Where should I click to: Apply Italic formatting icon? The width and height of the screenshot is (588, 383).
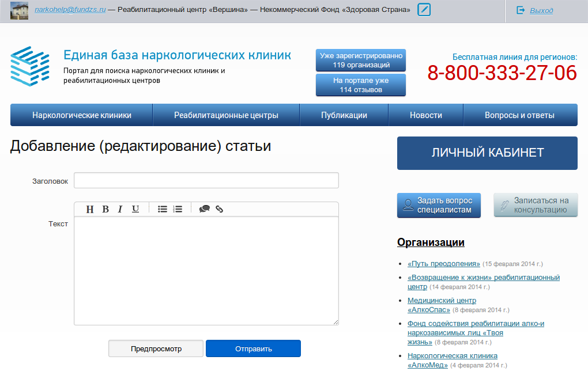[x=120, y=209]
